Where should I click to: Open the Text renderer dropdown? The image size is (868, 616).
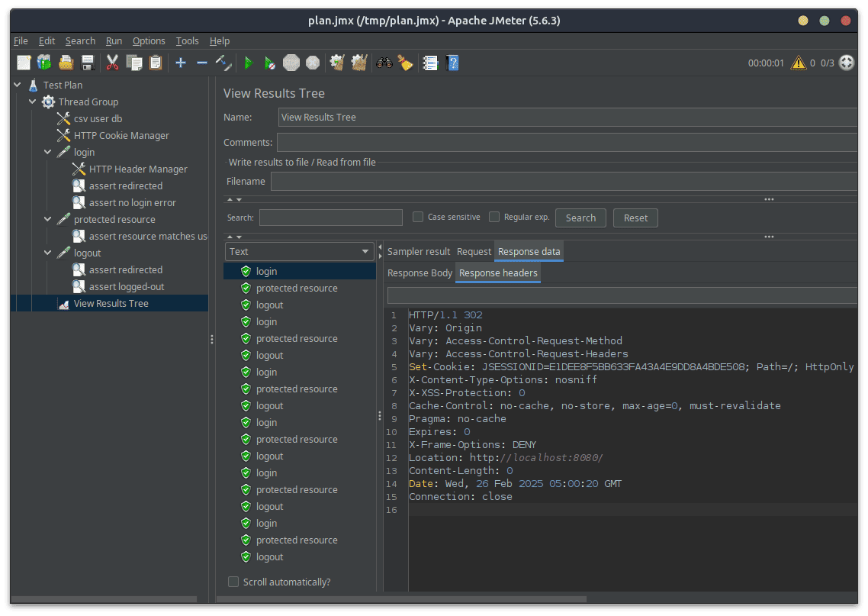(x=299, y=251)
